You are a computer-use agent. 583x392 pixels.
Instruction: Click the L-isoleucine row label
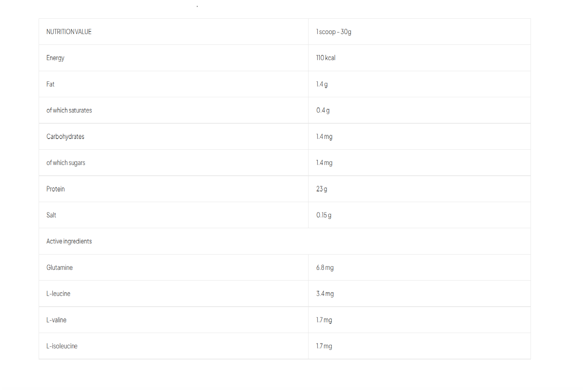[x=62, y=346]
